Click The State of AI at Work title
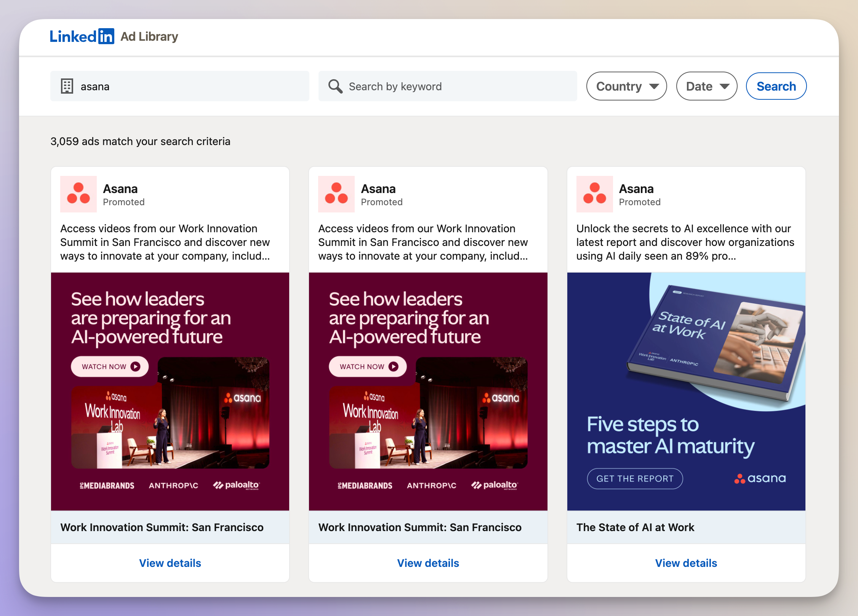The width and height of the screenshot is (858, 616). pos(635,527)
